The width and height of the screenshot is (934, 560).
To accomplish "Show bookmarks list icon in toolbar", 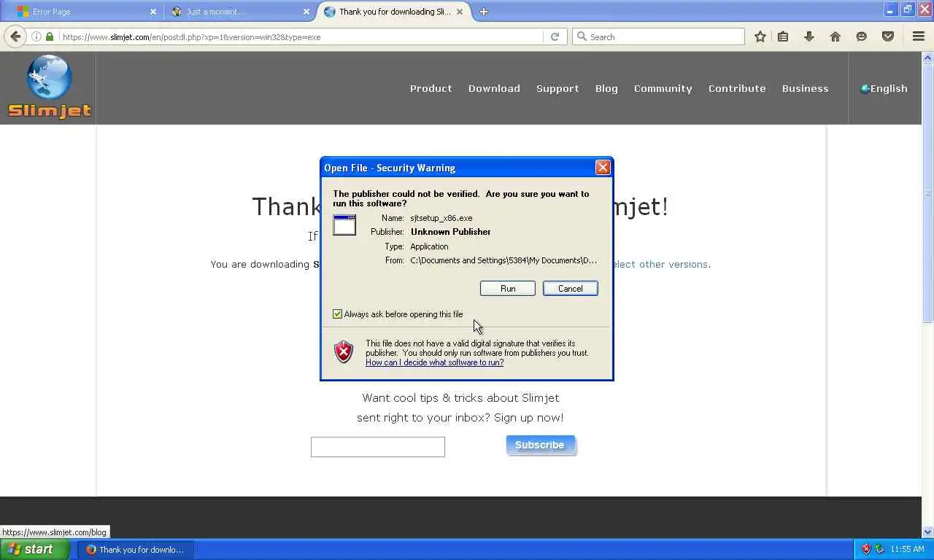I will tap(783, 36).
